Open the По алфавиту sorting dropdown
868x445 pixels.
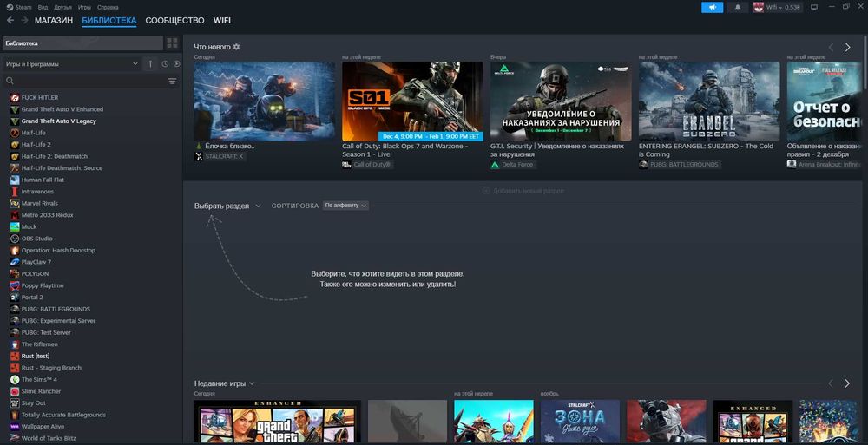346,206
